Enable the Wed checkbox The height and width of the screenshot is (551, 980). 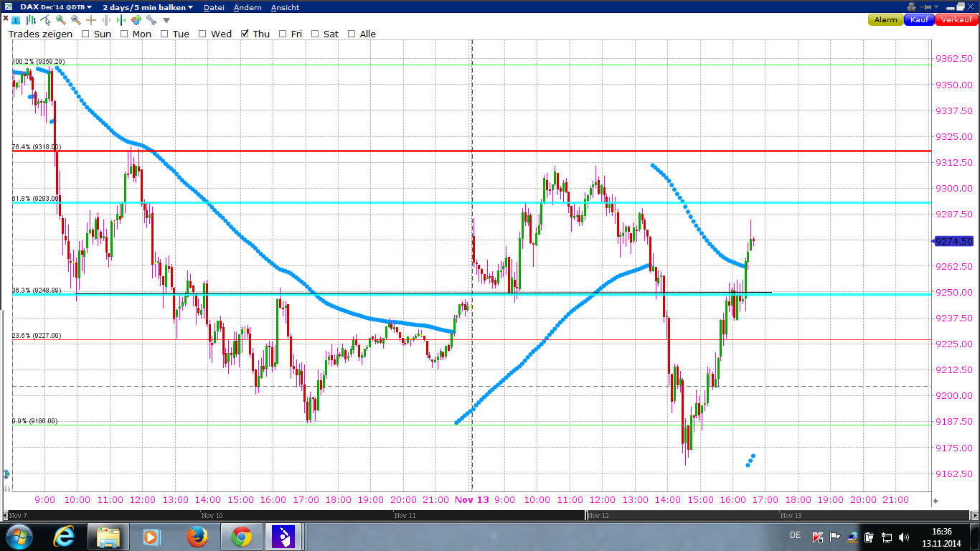tap(203, 34)
